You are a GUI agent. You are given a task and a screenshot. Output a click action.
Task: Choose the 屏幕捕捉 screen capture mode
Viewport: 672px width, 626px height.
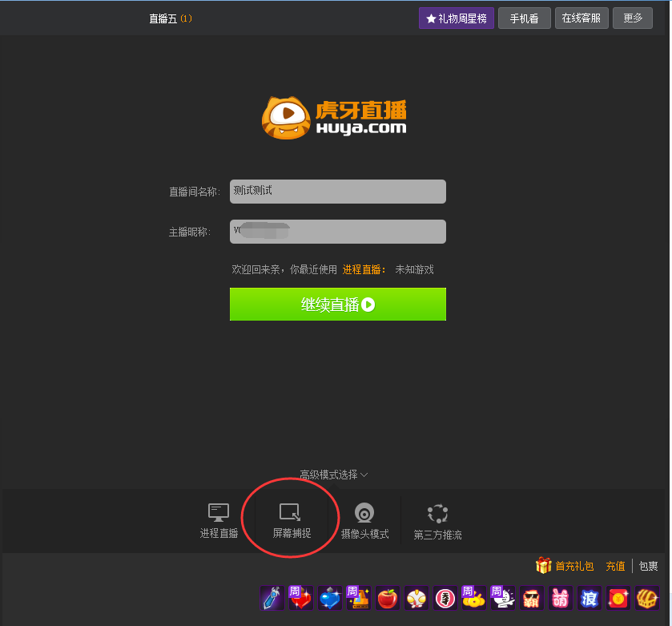[x=292, y=521]
